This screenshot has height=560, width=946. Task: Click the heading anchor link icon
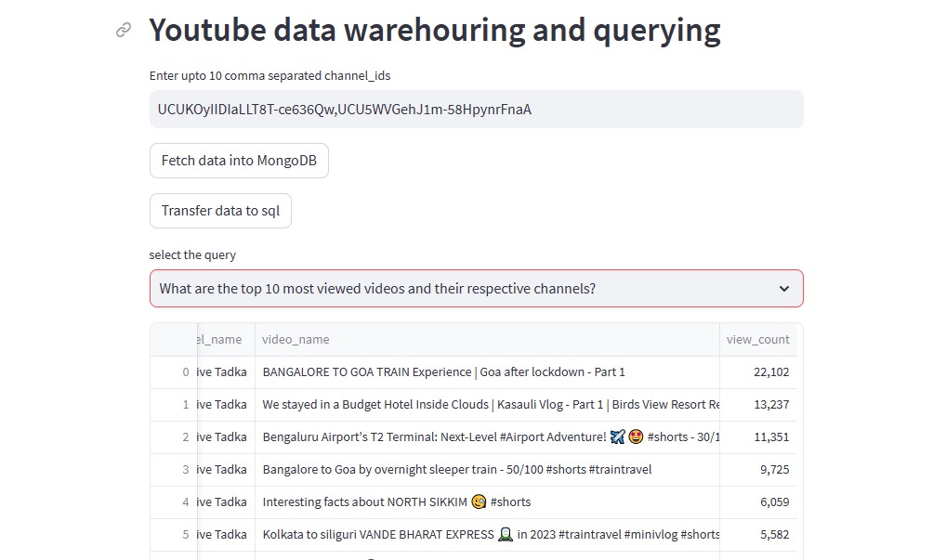click(x=124, y=31)
